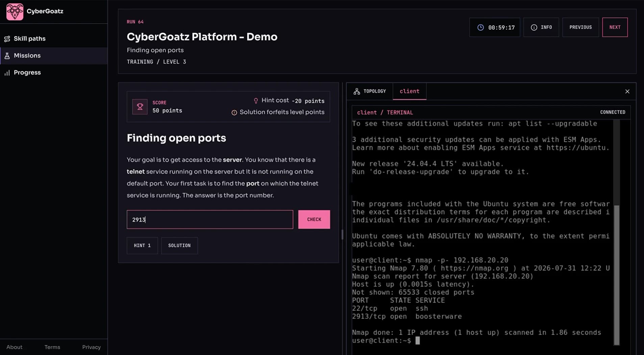Click the 'client / TERMINAL' header
The width and height of the screenshot is (644, 355).
coord(385,112)
